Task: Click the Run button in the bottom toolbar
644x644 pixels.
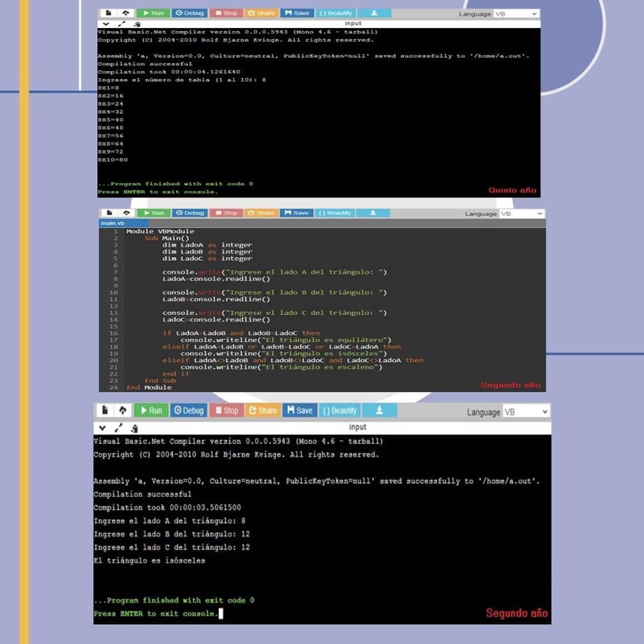Action: pos(150,410)
